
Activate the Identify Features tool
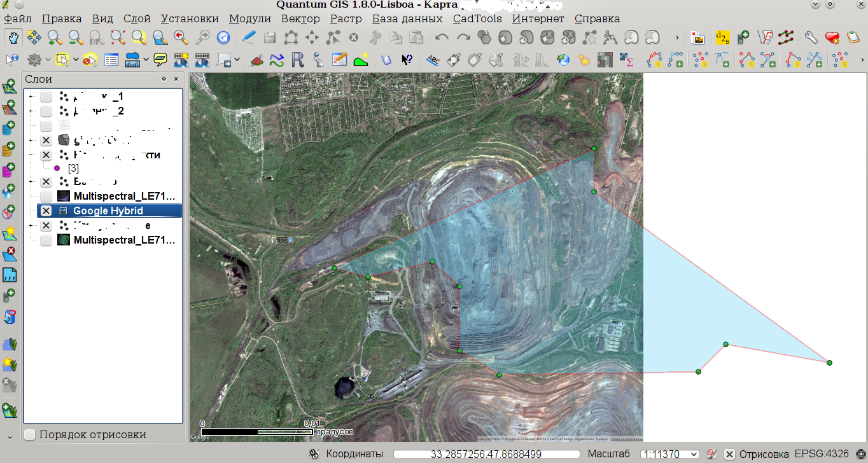coord(12,60)
